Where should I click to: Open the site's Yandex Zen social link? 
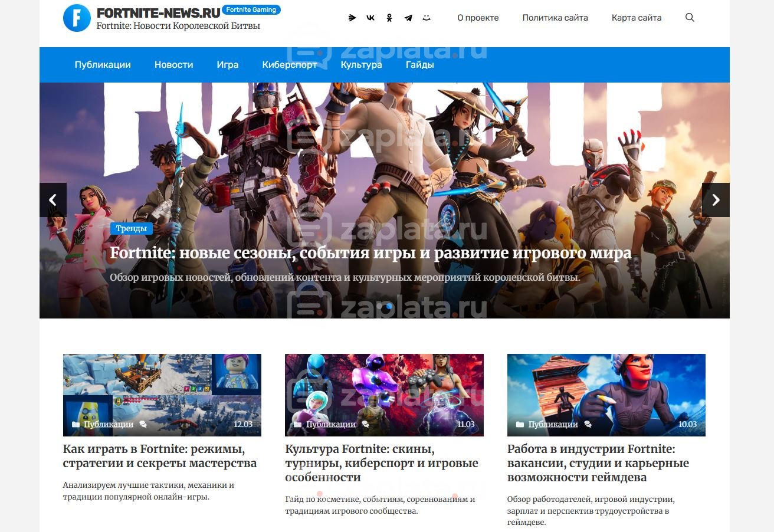click(x=352, y=18)
